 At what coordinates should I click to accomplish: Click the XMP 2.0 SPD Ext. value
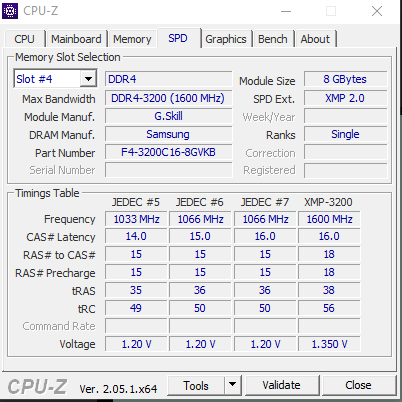pos(345,98)
